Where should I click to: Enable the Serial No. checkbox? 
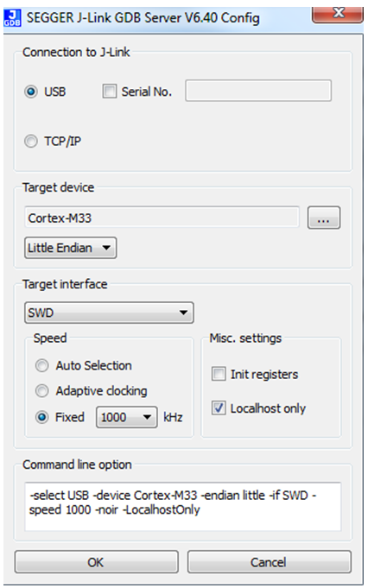click(x=110, y=92)
